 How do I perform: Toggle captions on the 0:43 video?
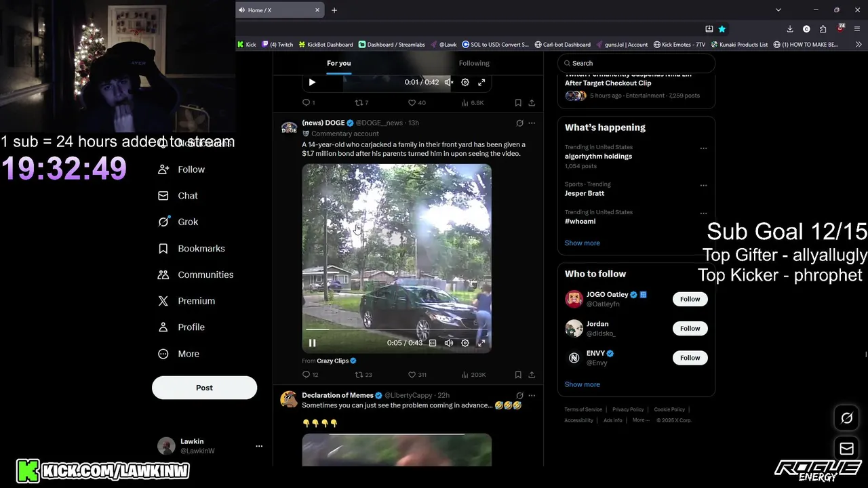click(x=433, y=343)
